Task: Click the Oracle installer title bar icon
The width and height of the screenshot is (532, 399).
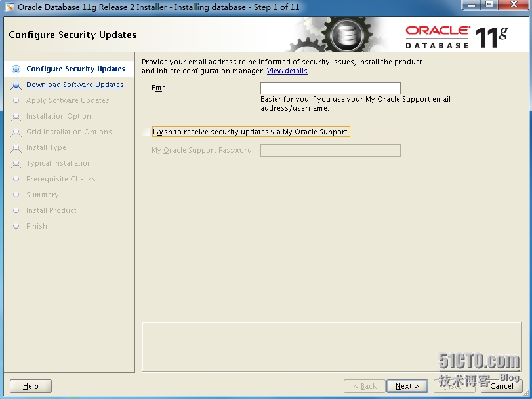Action: coord(9,7)
